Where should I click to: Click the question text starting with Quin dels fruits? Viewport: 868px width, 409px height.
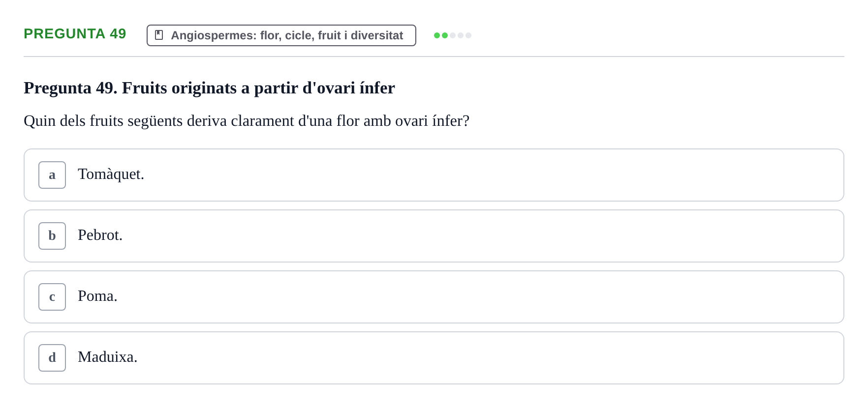[247, 121]
